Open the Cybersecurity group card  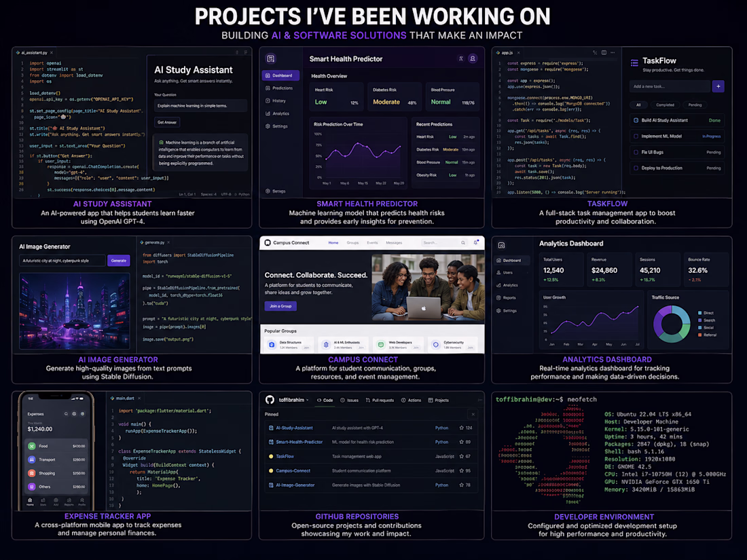(x=453, y=344)
